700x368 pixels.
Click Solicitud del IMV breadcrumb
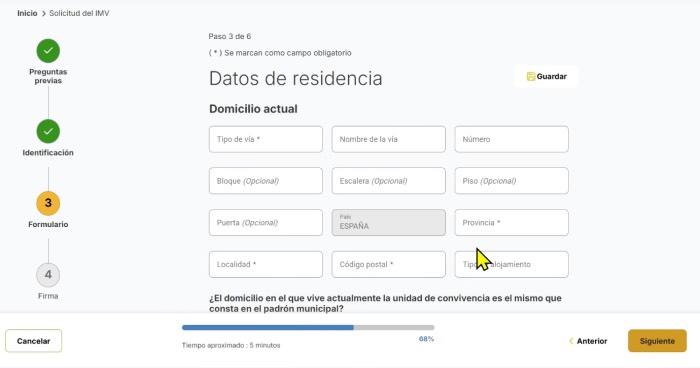(x=79, y=13)
